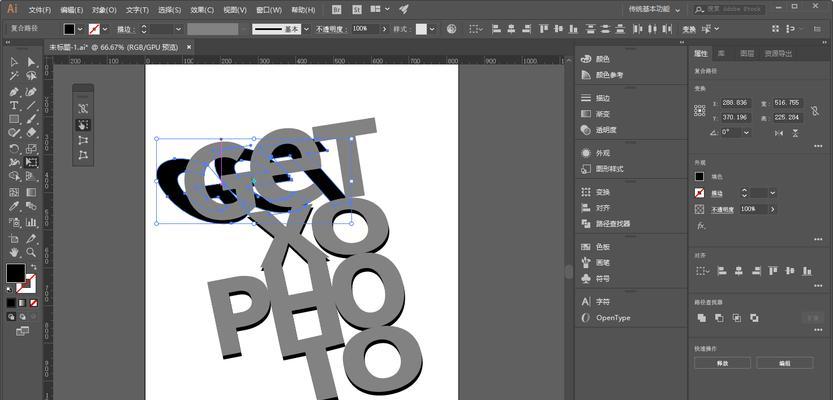Select the Direct Selection tool
The width and height of the screenshot is (833, 400).
pos(31,63)
